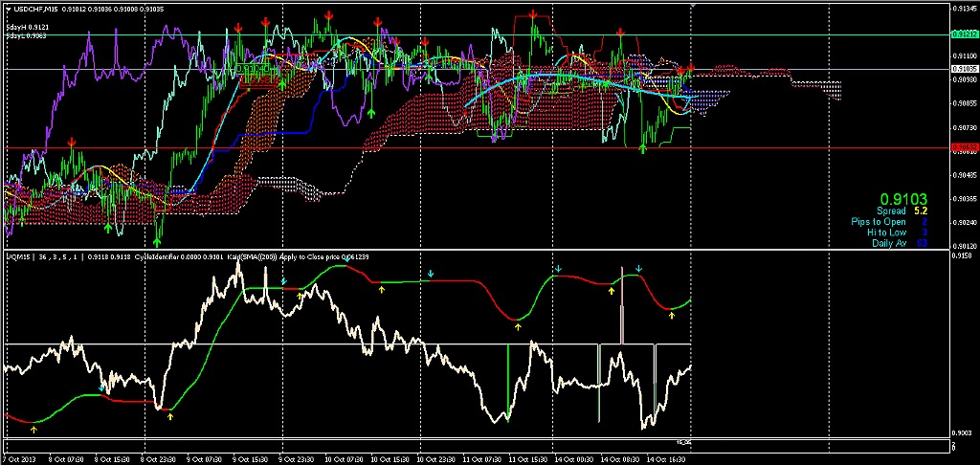Click green up arrow sitting on red support line
Image resolution: width=980 pixels, height=465 pixels.
643,147
